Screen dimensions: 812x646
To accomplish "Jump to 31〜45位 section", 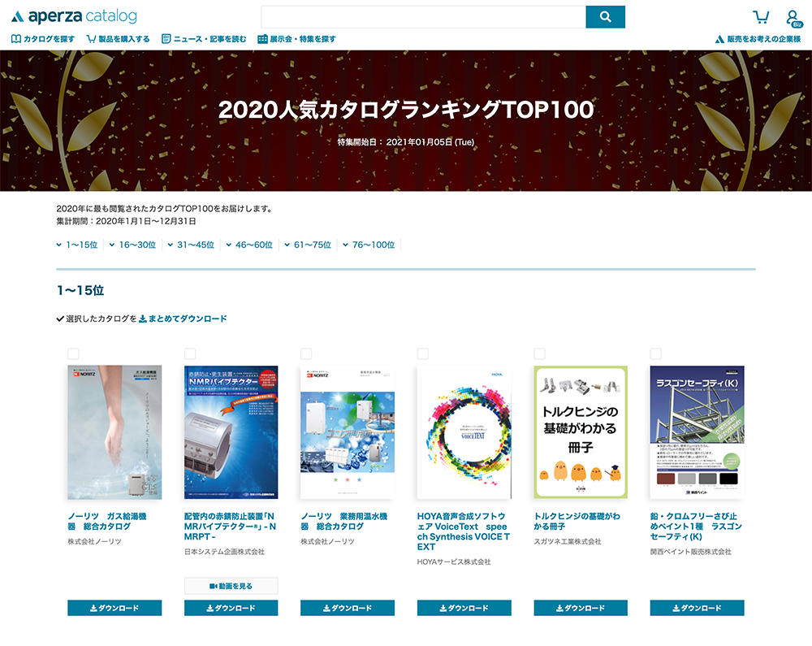I will click(191, 245).
